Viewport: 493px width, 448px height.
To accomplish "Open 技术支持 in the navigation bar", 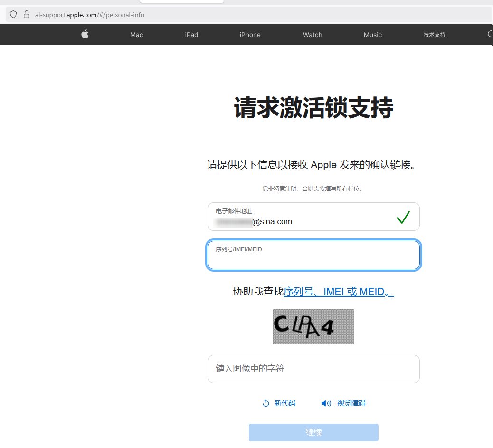I will 434,35.
